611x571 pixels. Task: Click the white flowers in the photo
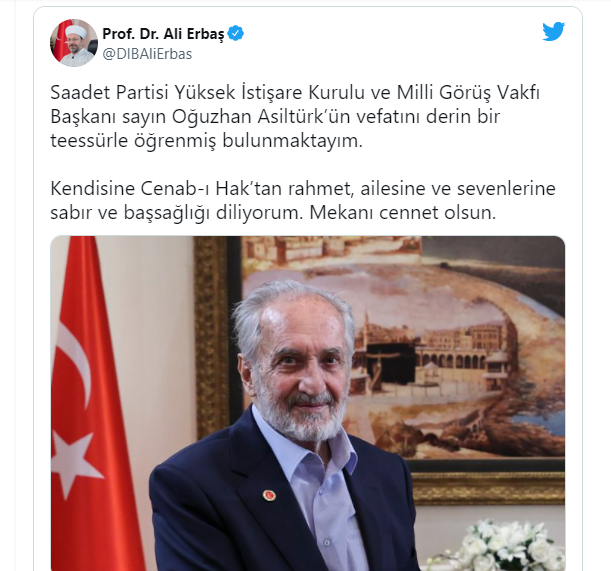click(x=507, y=546)
